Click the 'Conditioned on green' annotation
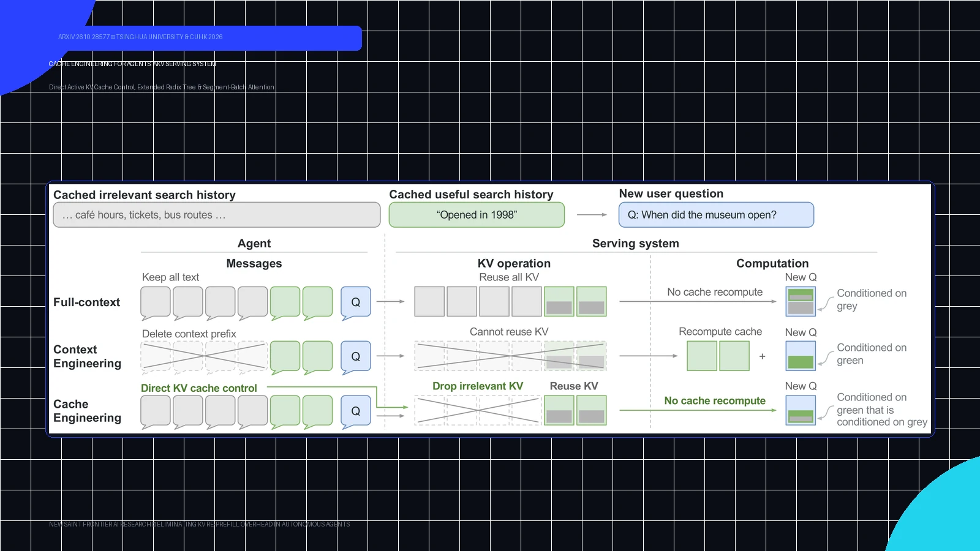Image resolution: width=980 pixels, height=551 pixels. (872, 354)
